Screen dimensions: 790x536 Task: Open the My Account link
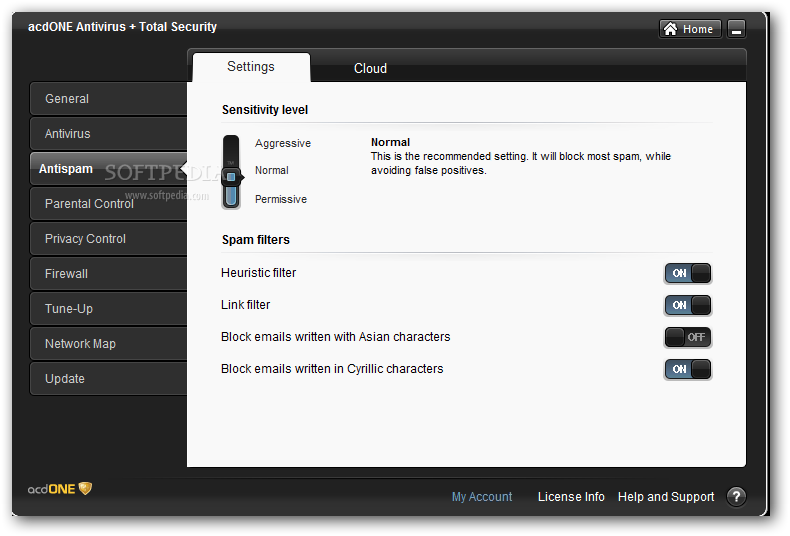(482, 497)
